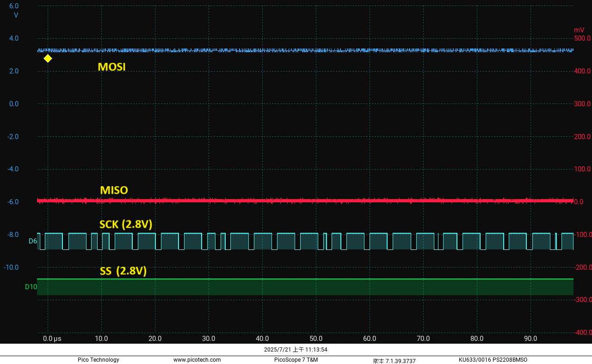
Task: Click the red 200.0 mV axis value
Action: tap(582, 137)
